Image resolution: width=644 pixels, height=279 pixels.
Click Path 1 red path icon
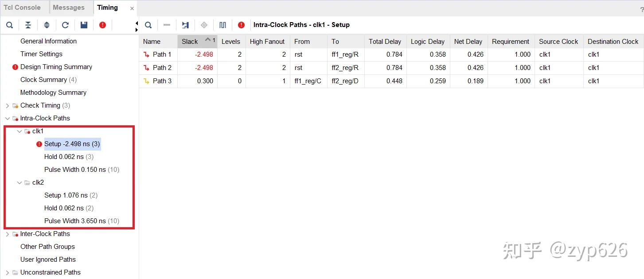coord(147,54)
